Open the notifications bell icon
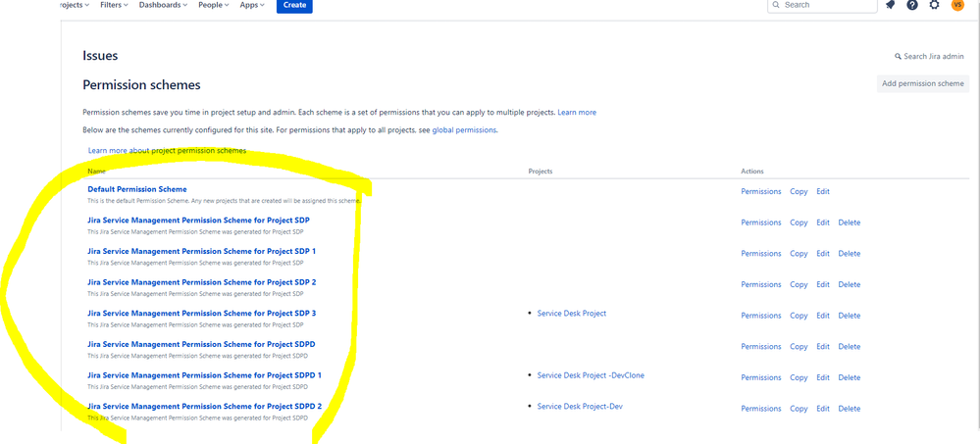 (891, 4)
